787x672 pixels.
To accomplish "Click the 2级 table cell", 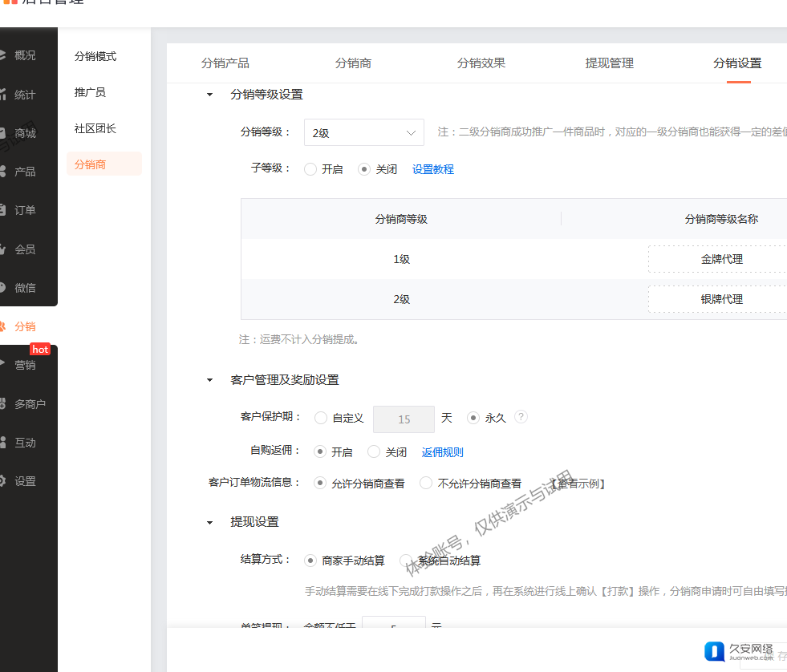I will click(x=401, y=299).
